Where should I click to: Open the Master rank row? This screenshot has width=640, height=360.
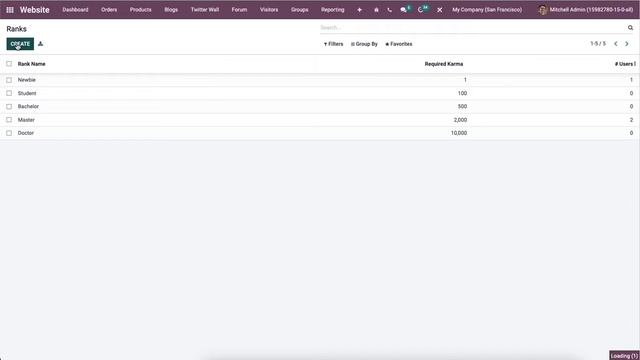pyautogui.click(x=320, y=120)
